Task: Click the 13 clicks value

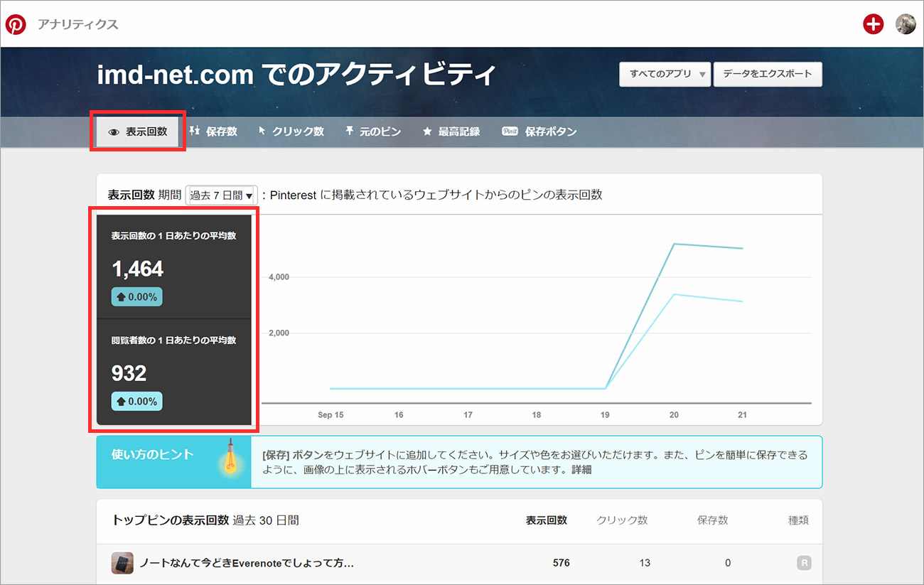Action: [x=645, y=563]
